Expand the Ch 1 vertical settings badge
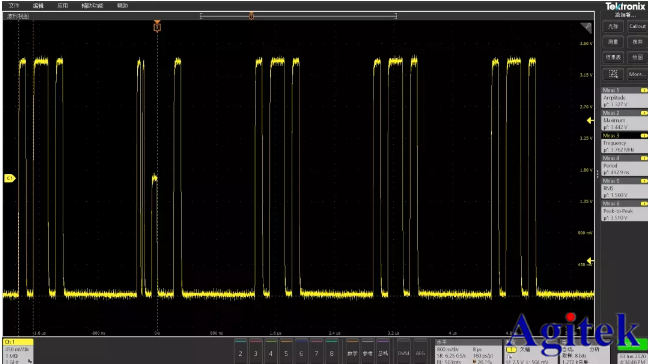Viewport: 648px width, 364px height. coord(18,351)
